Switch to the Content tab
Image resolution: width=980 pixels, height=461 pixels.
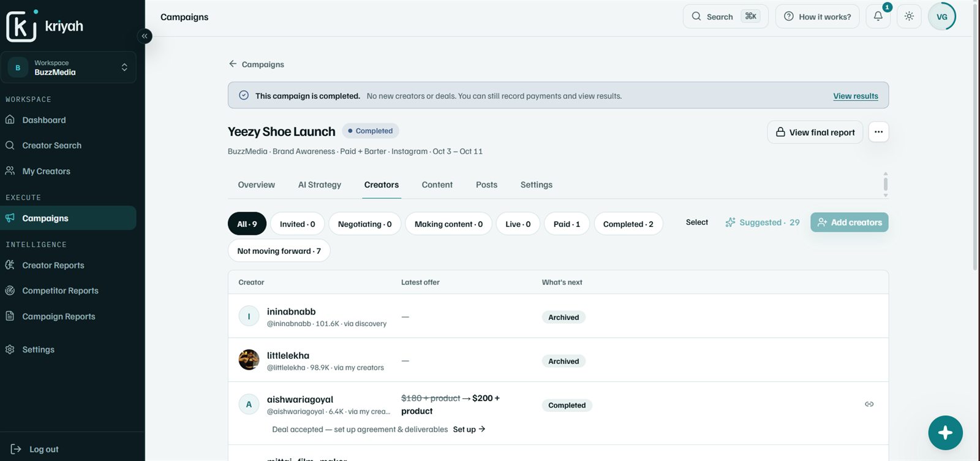[437, 185]
